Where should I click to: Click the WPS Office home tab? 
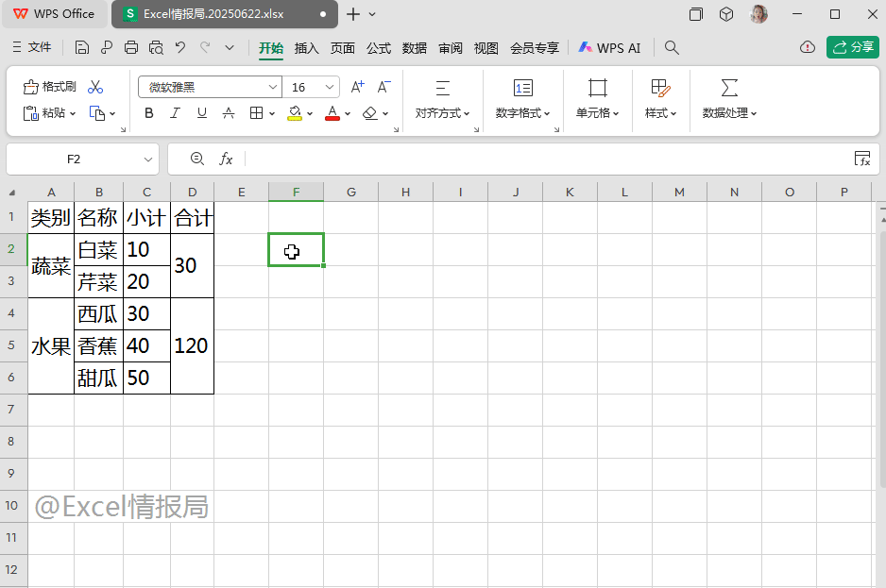54,14
